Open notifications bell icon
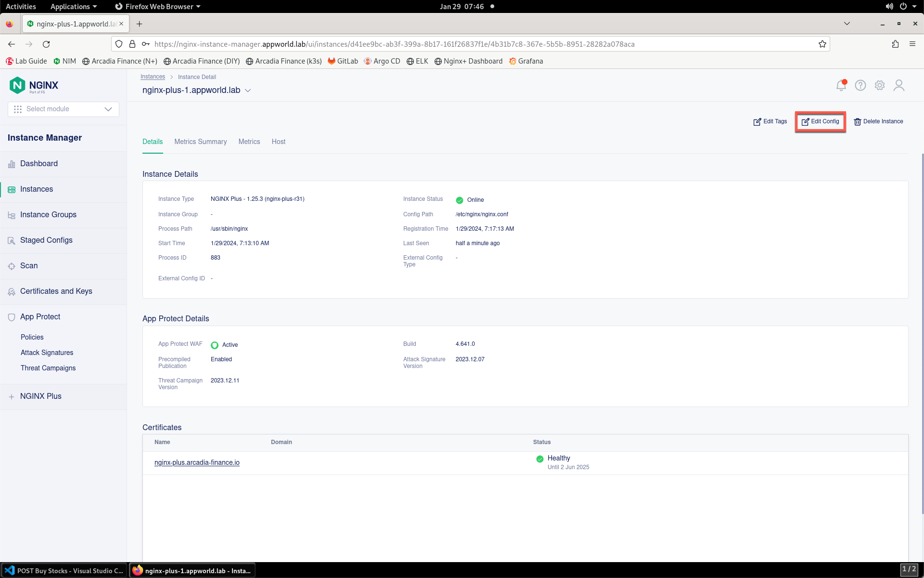Screen dimensions: 924x578 point(841,85)
